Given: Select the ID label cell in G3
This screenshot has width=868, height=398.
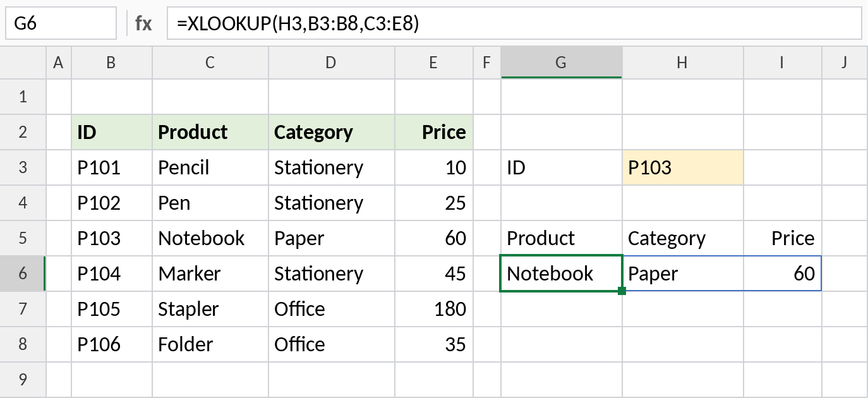Looking at the screenshot, I should 561,167.
